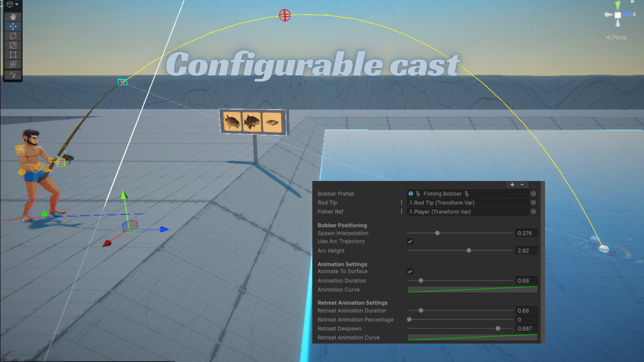Select the Rotate tool
This screenshot has width=644, height=362.
coord(13,36)
